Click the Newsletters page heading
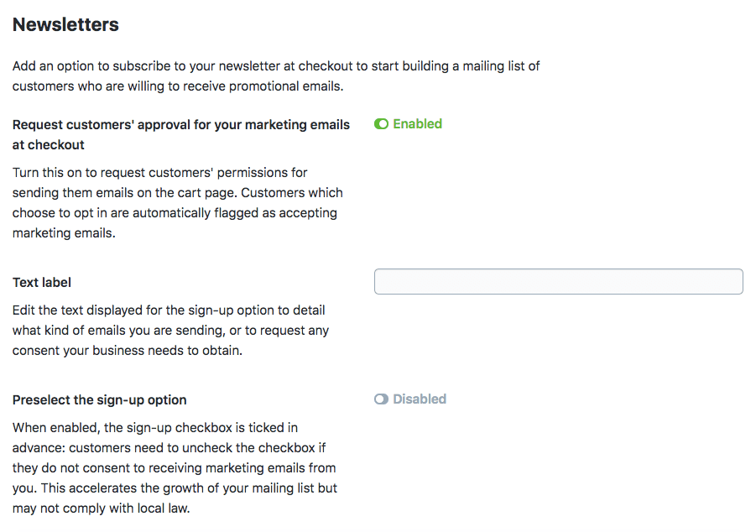 [x=65, y=25]
